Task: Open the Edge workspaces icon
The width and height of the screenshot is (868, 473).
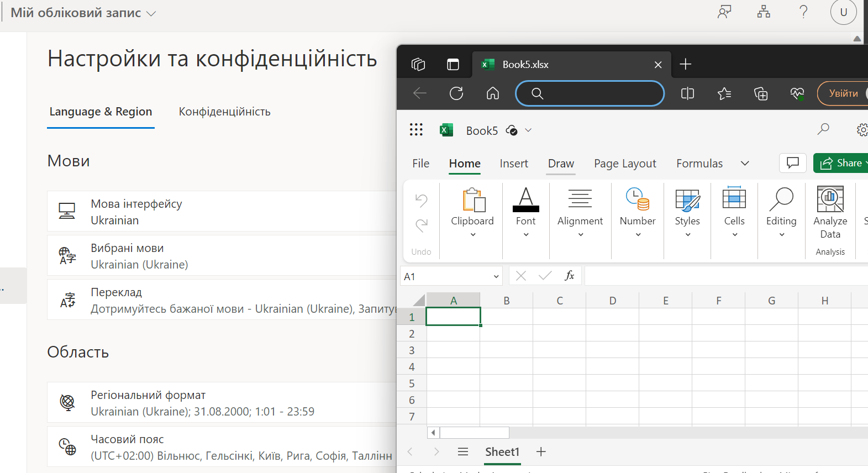Action: [418, 65]
